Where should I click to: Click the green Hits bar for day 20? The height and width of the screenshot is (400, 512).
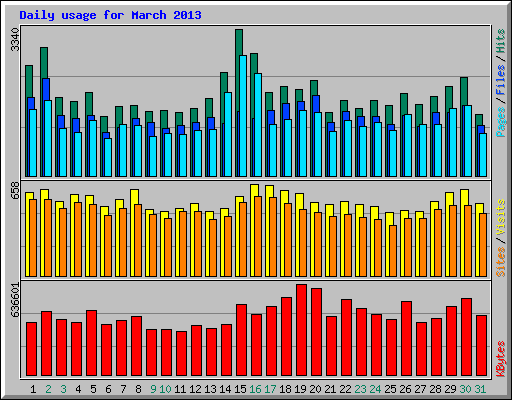[x=314, y=88]
